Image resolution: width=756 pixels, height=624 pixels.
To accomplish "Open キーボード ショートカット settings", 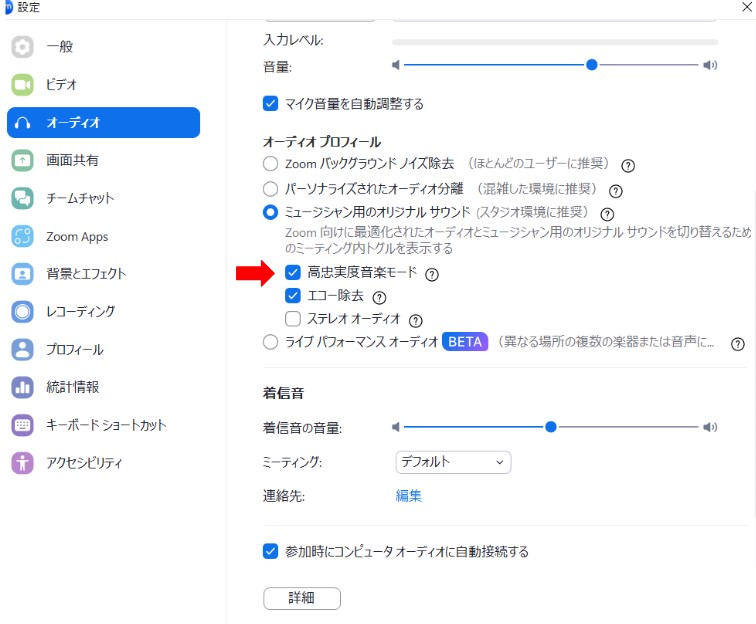I will pyautogui.click(x=103, y=425).
